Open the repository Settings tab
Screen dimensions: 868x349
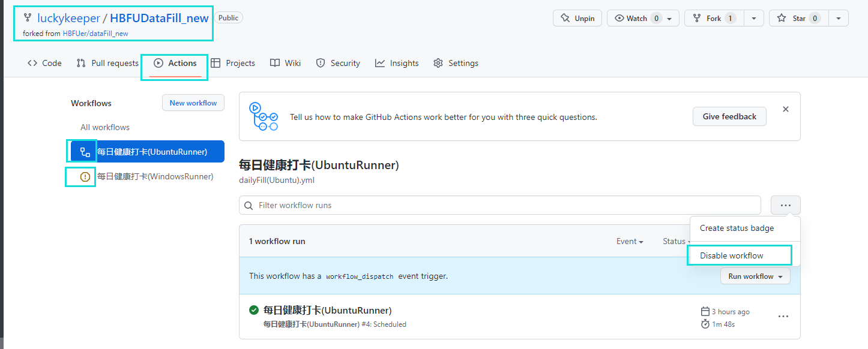click(x=456, y=63)
